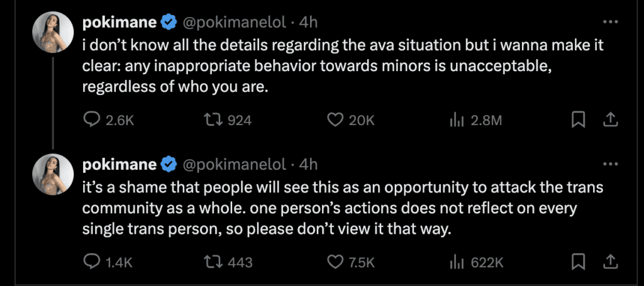Share the second pokimane tweet
Image resolution: width=644 pixels, height=286 pixels.
609,261
